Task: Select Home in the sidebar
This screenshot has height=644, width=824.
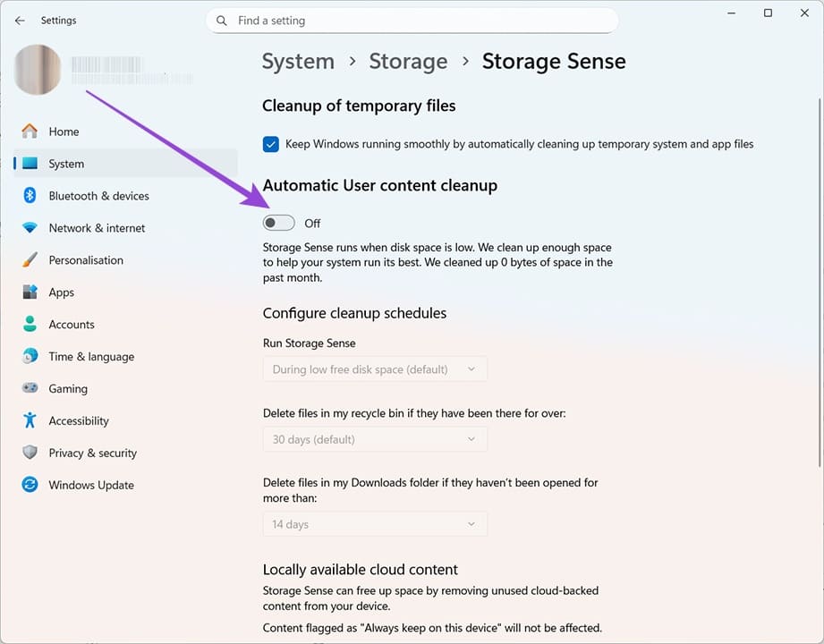Action: tap(64, 131)
